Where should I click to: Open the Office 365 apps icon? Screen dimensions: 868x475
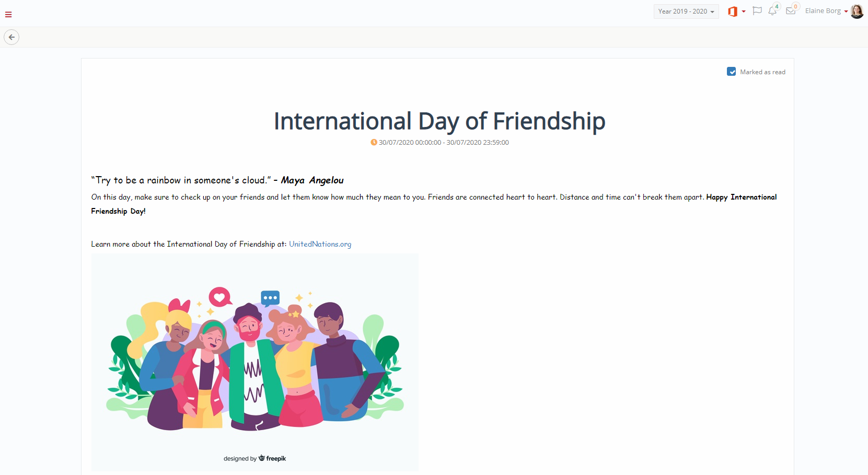[x=733, y=11]
